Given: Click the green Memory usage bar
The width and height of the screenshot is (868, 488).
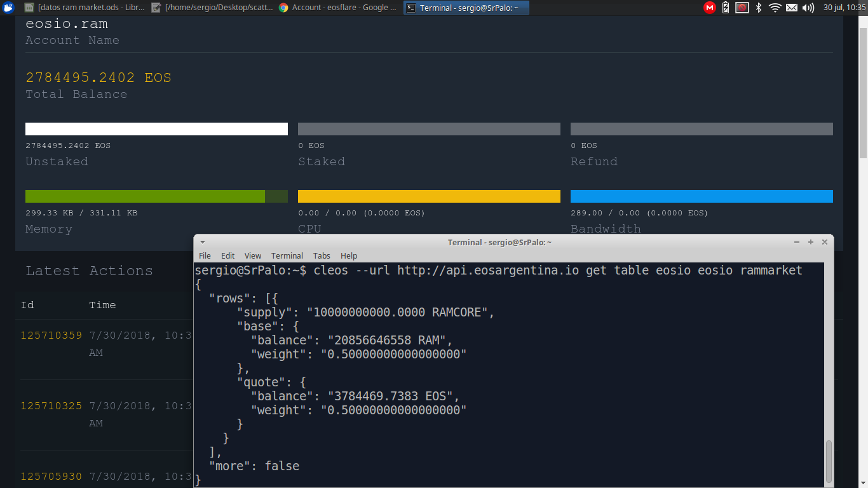Looking at the screenshot, I should click(x=156, y=196).
